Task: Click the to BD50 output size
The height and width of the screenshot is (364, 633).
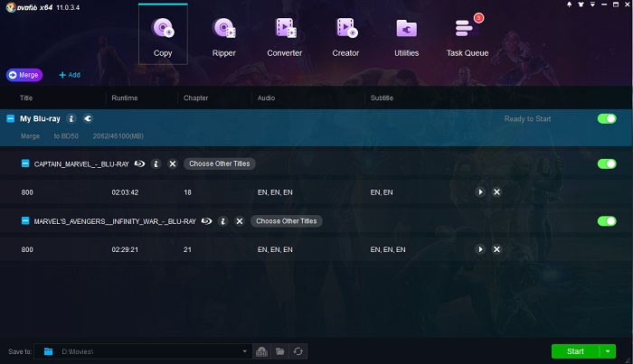Action: [x=66, y=135]
